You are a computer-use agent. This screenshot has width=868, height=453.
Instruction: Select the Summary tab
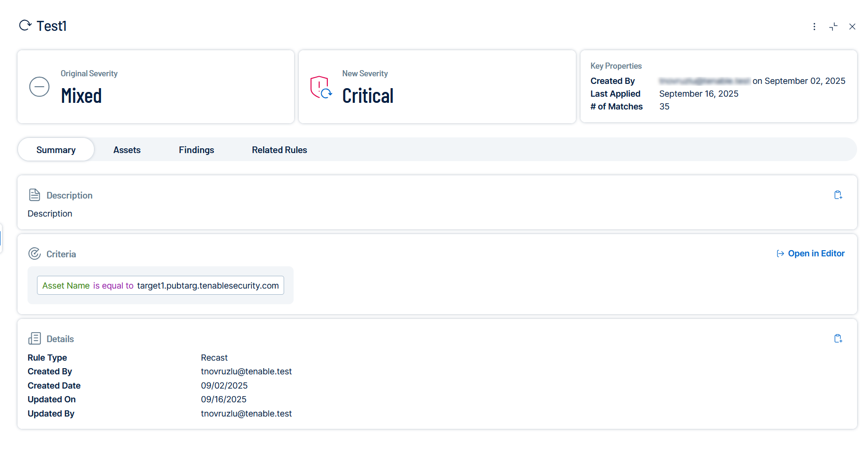tap(56, 150)
